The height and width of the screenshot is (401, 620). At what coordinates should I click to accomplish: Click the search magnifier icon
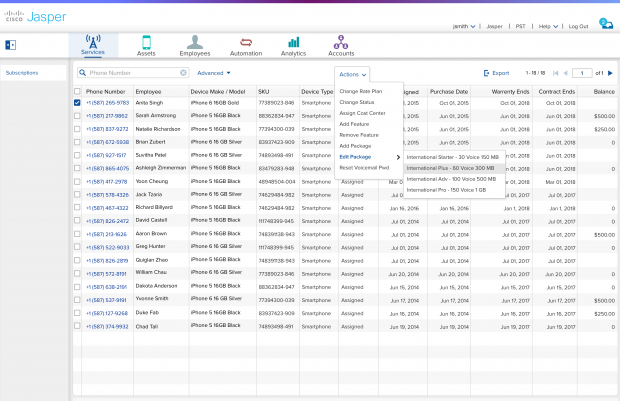click(x=82, y=73)
